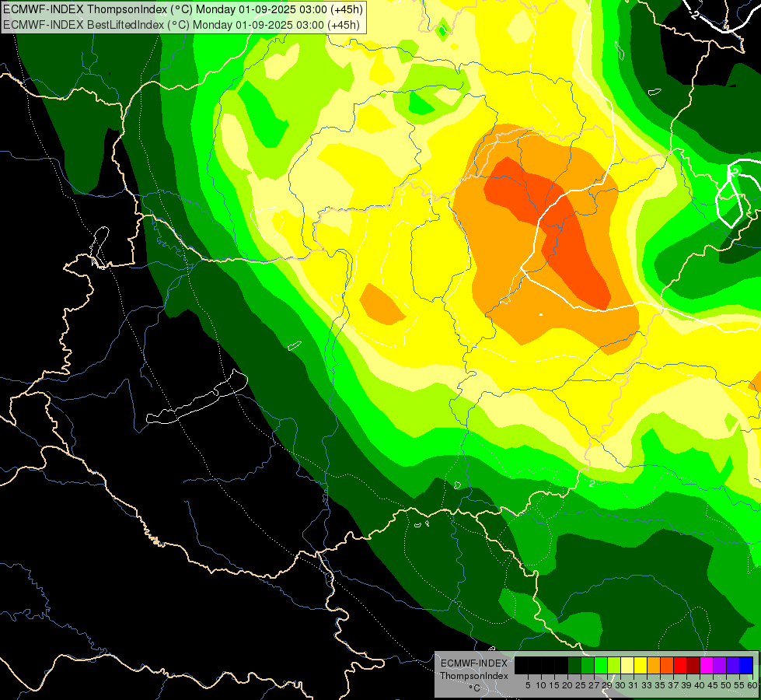The image size is (761, 700).
Task: Click legend tick value 37
Action: click(674, 685)
